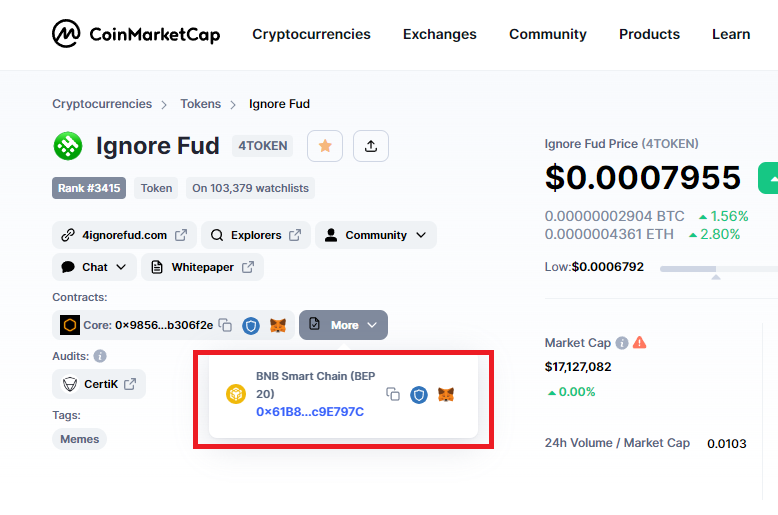Click the Token tag badge
The width and height of the screenshot is (778, 515).
tap(156, 188)
